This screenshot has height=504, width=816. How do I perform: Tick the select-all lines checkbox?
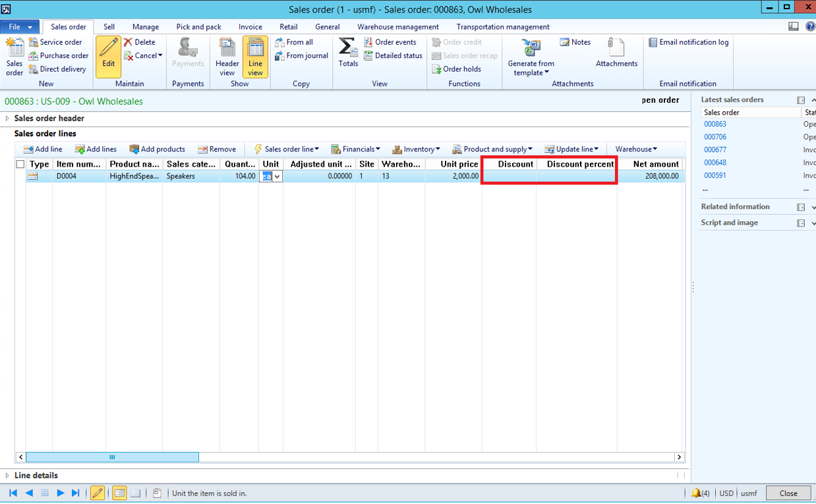(20, 164)
